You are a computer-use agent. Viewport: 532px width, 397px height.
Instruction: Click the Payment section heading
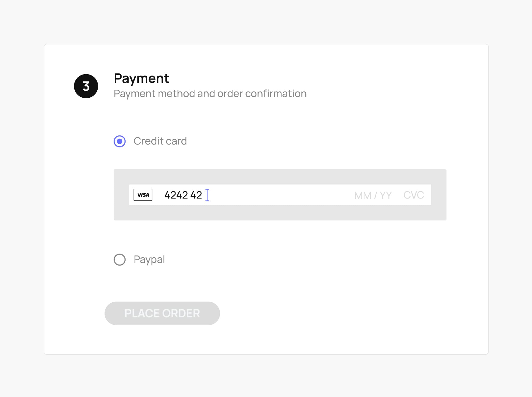pyautogui.click(x=141, y=78)
